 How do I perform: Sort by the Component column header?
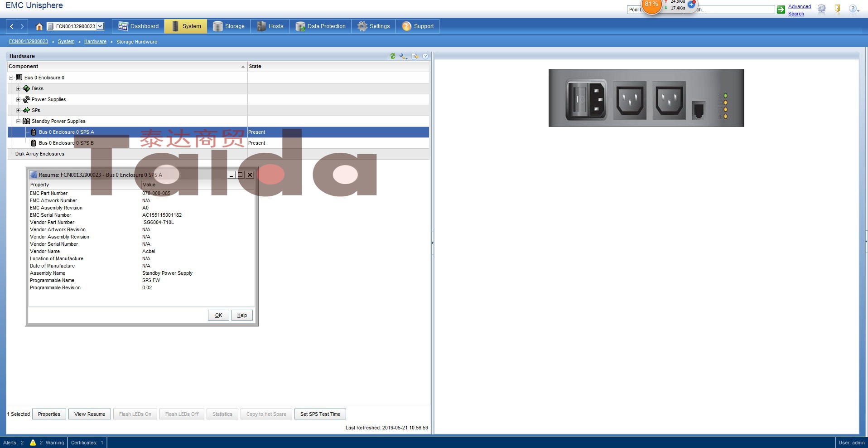(x=127, y=67)
